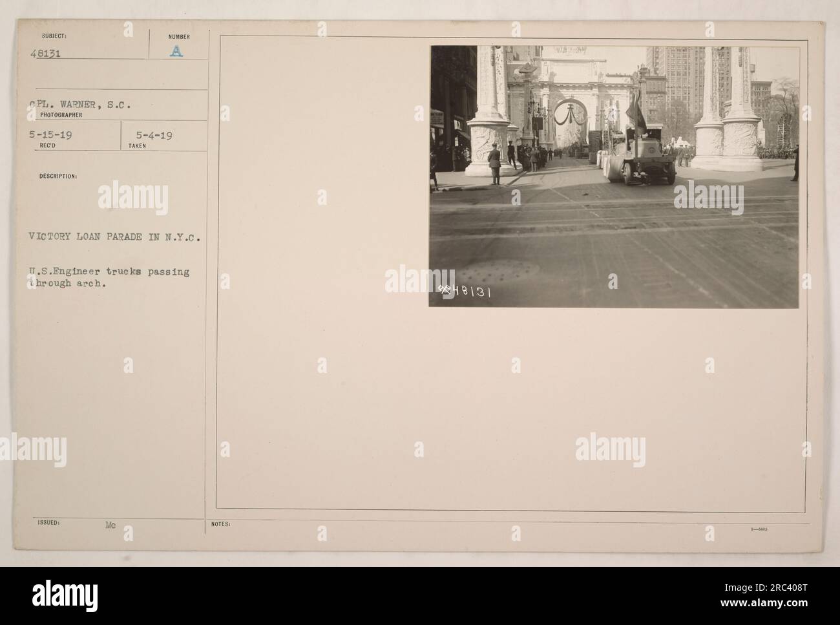
Task: Click the taken date 5-4-19
Action: 154,136
